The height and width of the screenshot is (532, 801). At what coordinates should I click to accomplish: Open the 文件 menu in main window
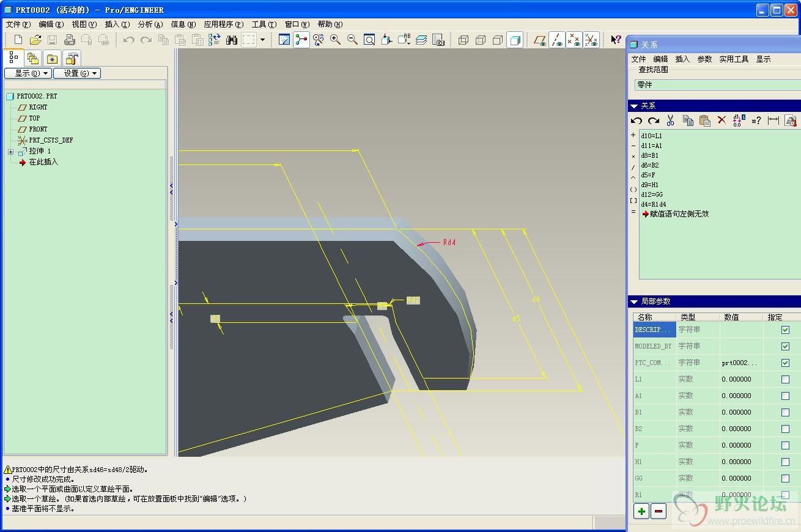18,24
